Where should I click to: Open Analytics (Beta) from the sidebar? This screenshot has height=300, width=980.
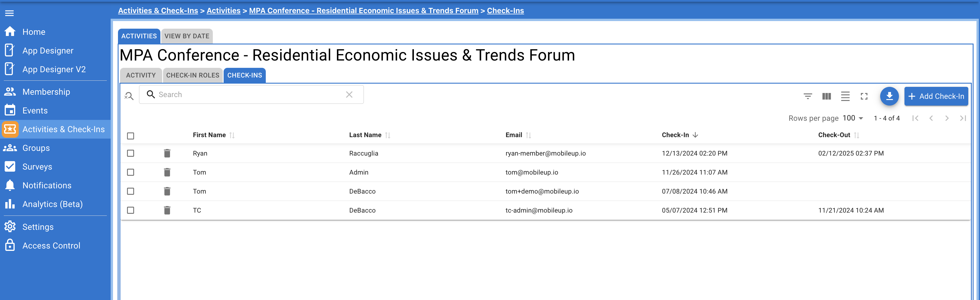point(52,204)
